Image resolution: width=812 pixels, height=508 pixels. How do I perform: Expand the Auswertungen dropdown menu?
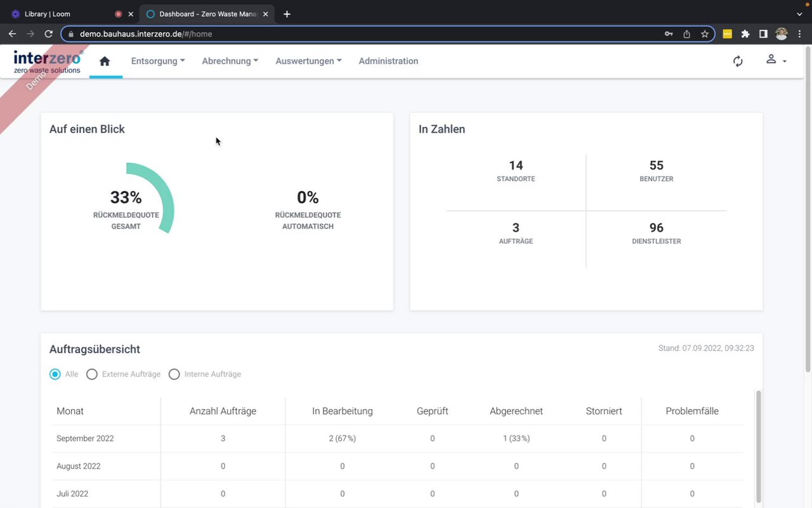pyautogui.click(x=308, y=61)
